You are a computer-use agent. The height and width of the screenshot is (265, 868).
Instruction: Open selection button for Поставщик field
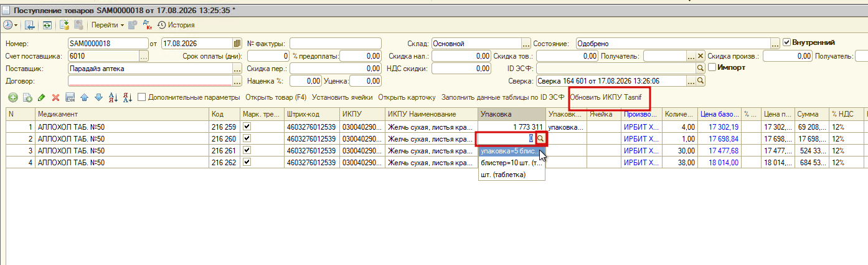pos(237,69)
